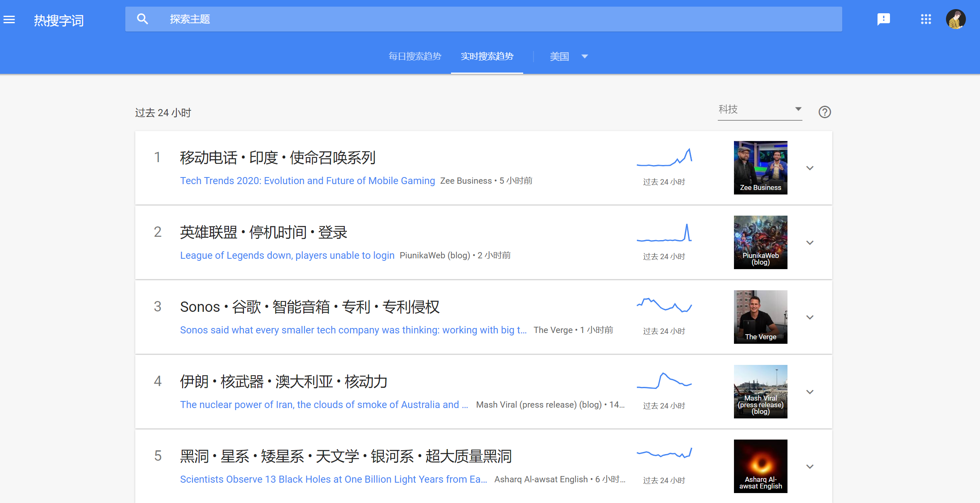980x503 pixels.
Task: Click the The Verge article thumbnail
Action: [760, 317]
